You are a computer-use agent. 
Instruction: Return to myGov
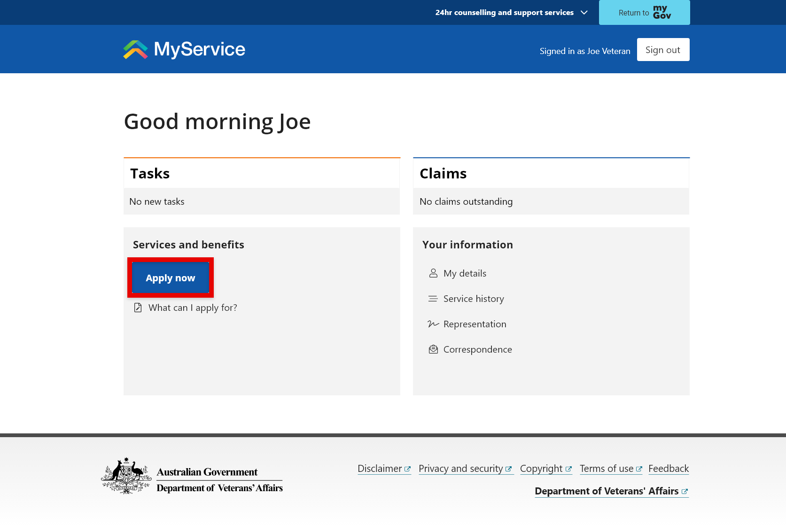click(644, 13)
